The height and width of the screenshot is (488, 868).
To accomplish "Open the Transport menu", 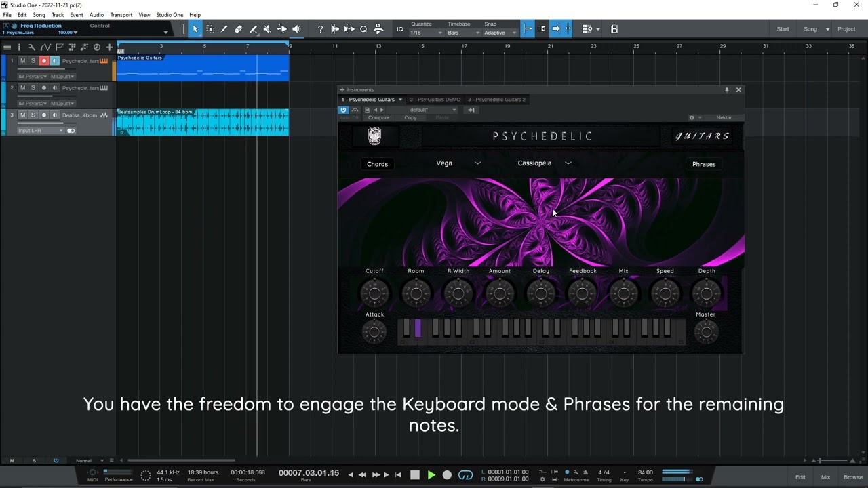I will click(x=121, y=15).
